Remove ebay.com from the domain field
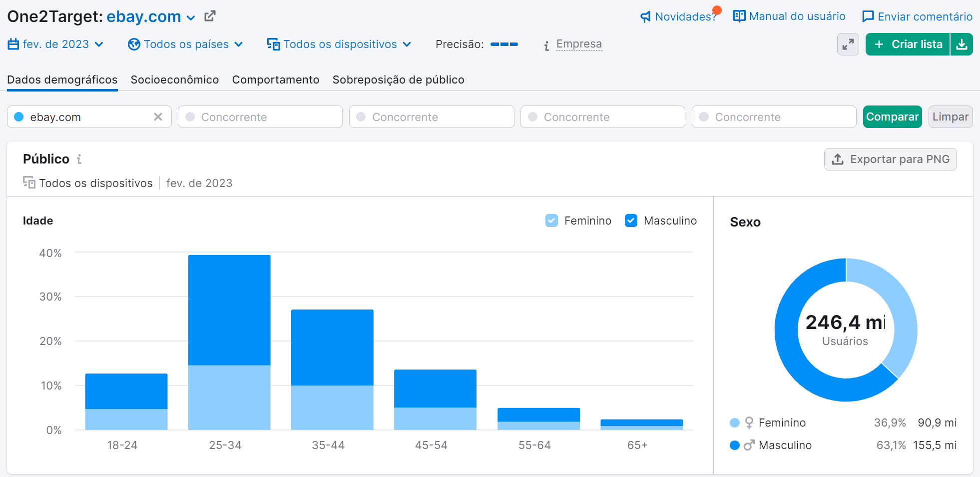This screenshot has width=980, height=477. click(158, 116)
